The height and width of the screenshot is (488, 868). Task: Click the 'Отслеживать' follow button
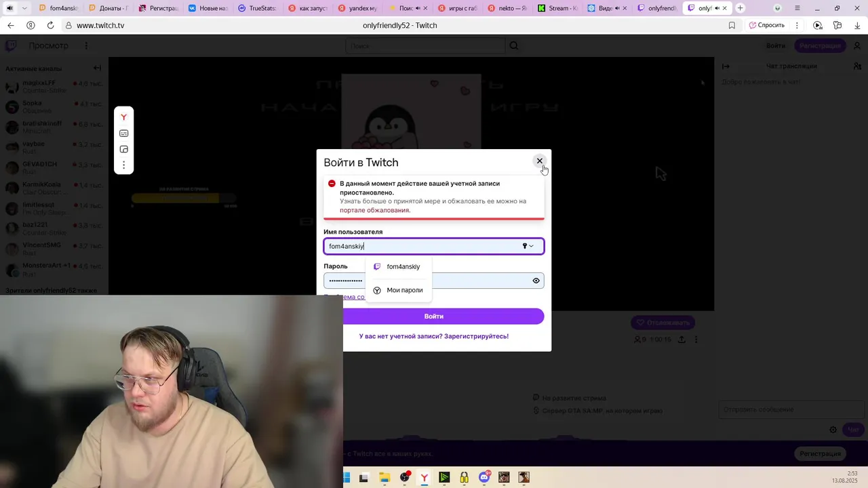tap(663, 323)
